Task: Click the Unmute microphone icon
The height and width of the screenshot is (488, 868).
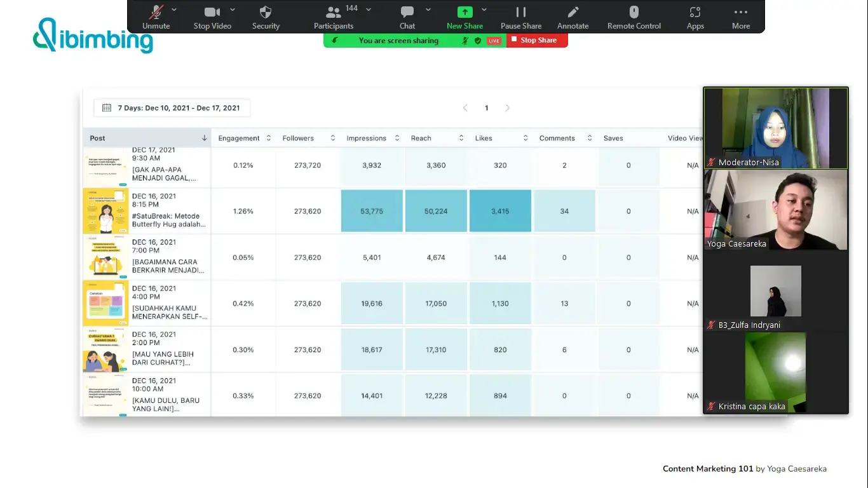Action: click(x=156, y=12)
